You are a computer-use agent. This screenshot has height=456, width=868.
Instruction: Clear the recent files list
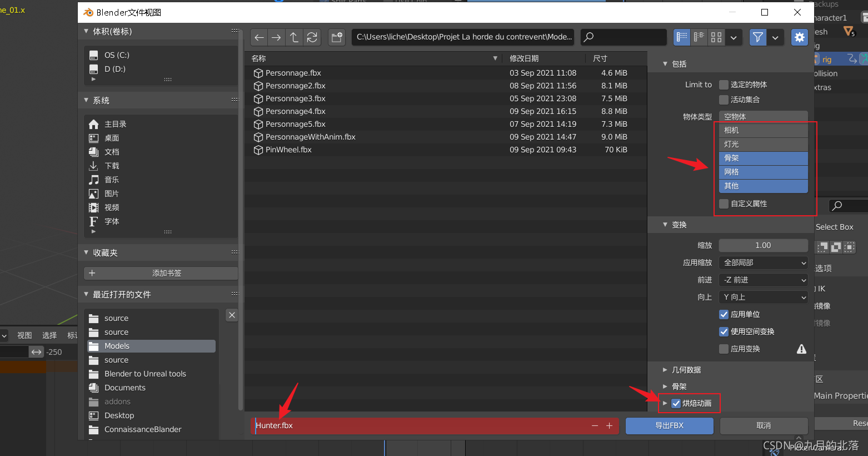point(232,315)
